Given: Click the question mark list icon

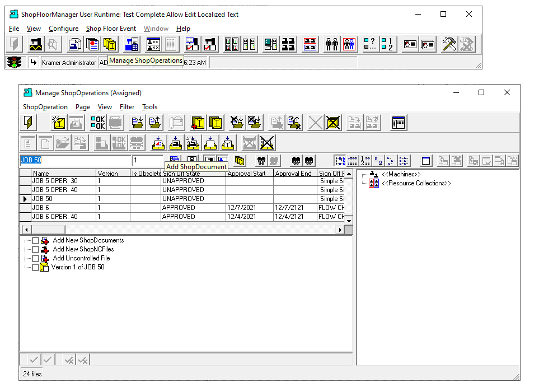Looking at the screenshot, I should 370,44.
